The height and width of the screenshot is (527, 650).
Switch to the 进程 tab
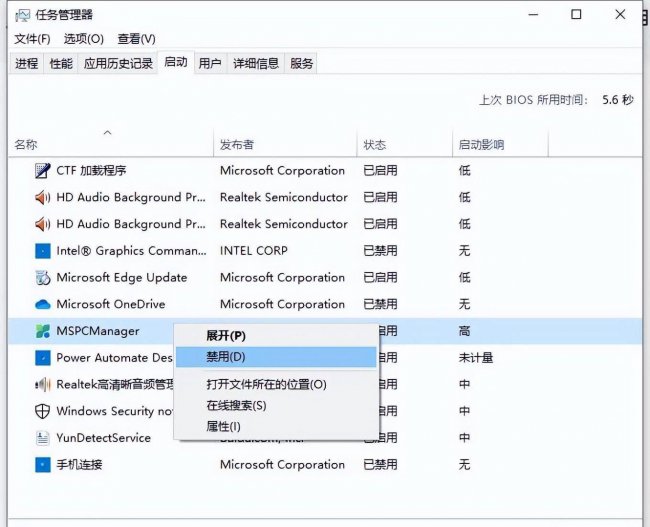coord(27,63)
